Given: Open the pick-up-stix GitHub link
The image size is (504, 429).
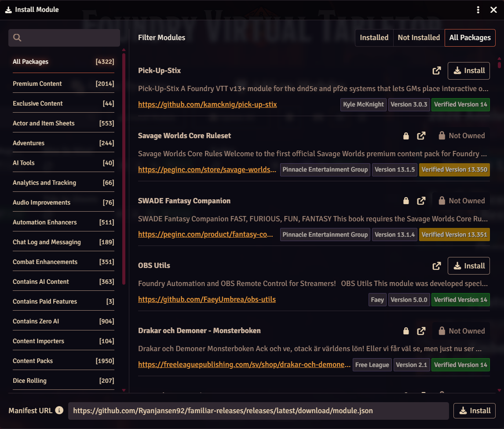Looking at the screenshot, I should [207, 105].
